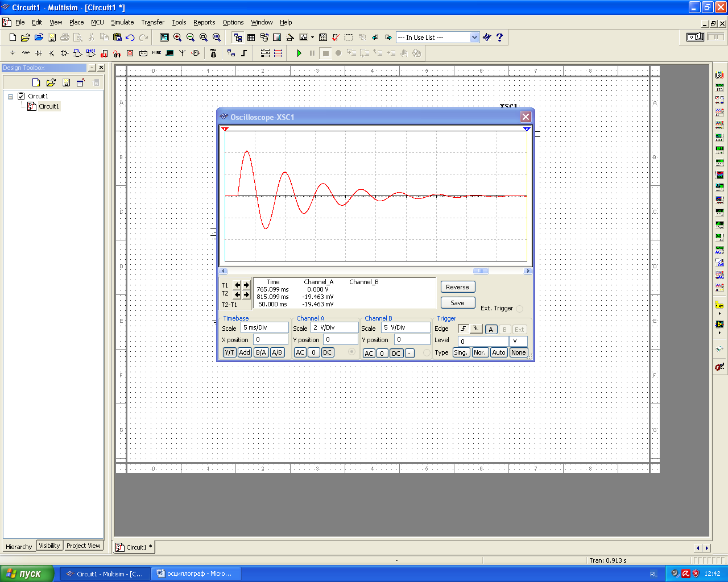Click the Timebase Scale 5 ms/Div field

tap(265, 327)
